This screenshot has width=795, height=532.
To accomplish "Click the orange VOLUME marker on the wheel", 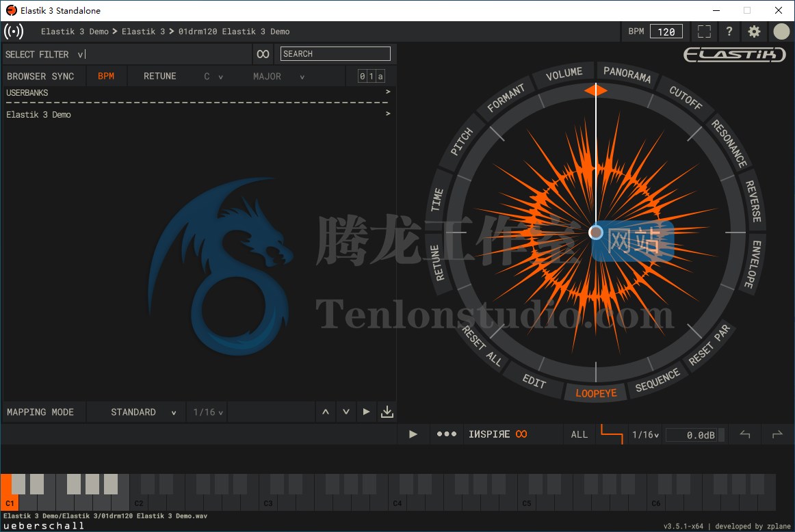I will 596,90.
